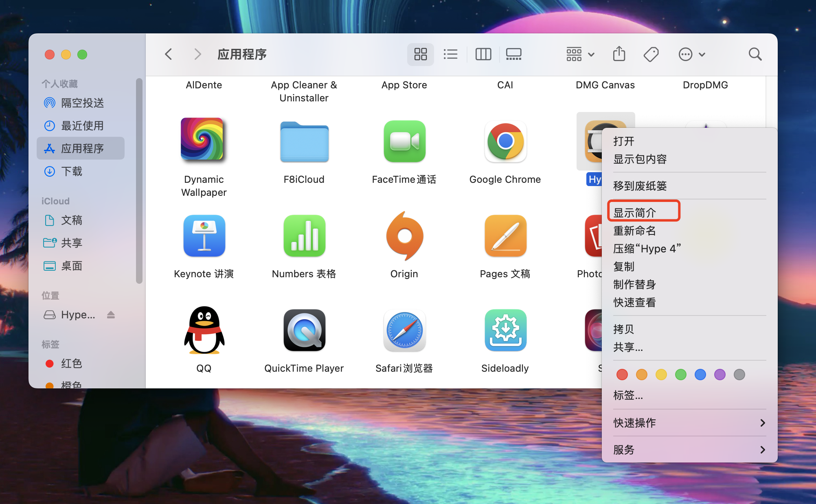The image size is (816, 504).
Task: Click the search magnifier icon
Action: click(755, 54)
